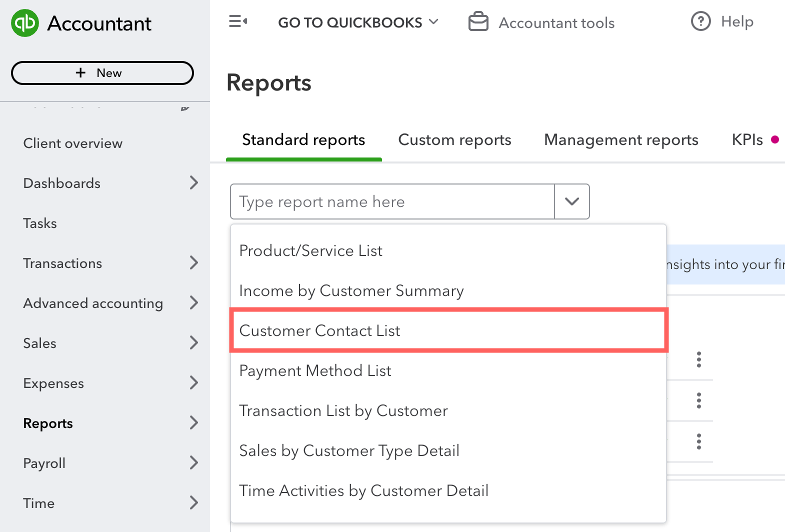Collapse the sidebar with the hamburger icon
The width and height of the screenshot is (785, 532).
[x=238, y=21]
